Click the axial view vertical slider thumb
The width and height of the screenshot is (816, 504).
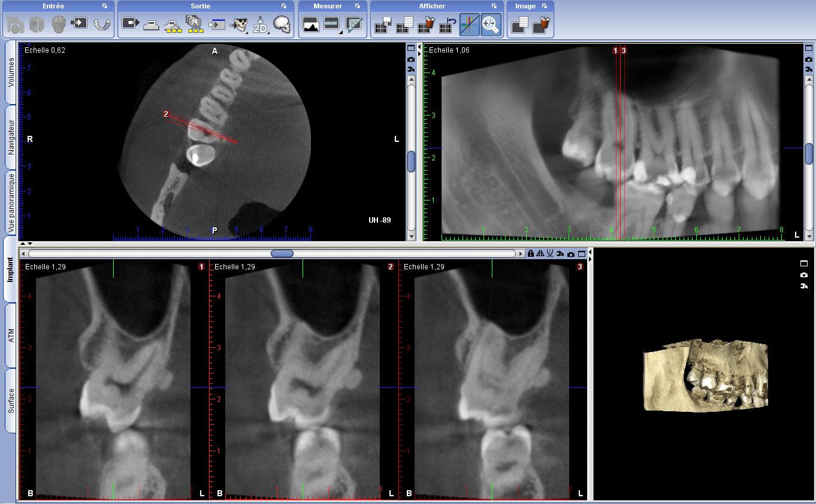[411, 162]
